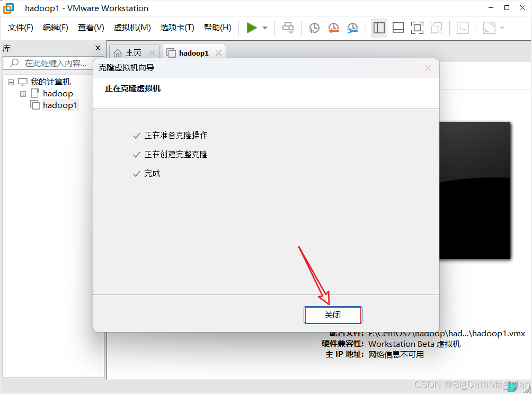
Task: Open the 帮助(H) menu
Action: coord(217,28)
